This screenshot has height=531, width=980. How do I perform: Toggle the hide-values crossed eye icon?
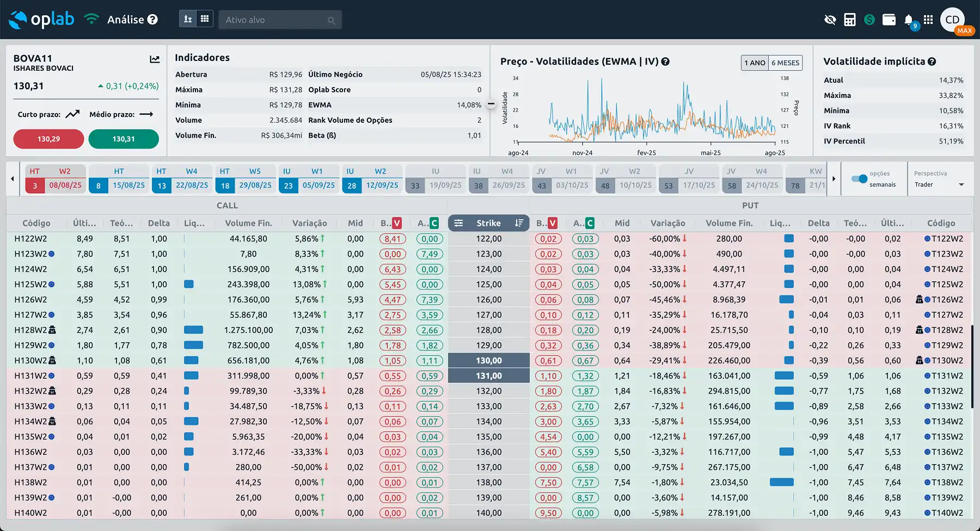[x=830, y=20]
